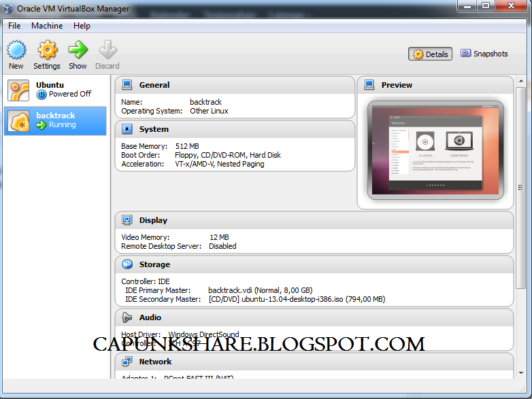Click the General section header title
532x399 pixels.
(x=154, y=85)
